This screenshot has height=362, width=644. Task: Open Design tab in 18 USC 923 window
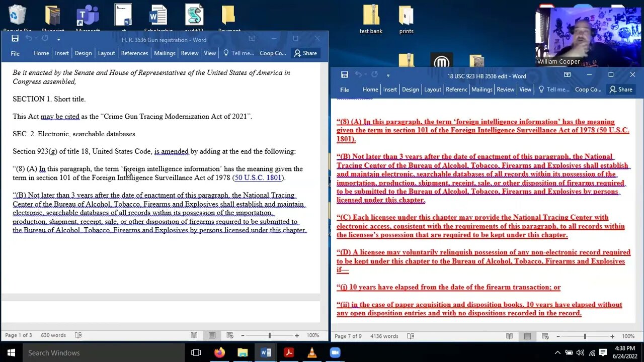tap(411, 89)
